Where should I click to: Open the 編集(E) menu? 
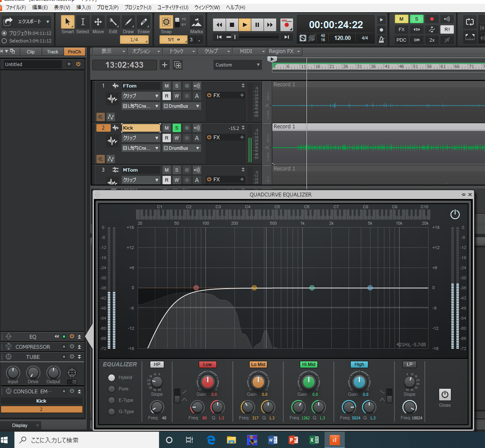40,8
